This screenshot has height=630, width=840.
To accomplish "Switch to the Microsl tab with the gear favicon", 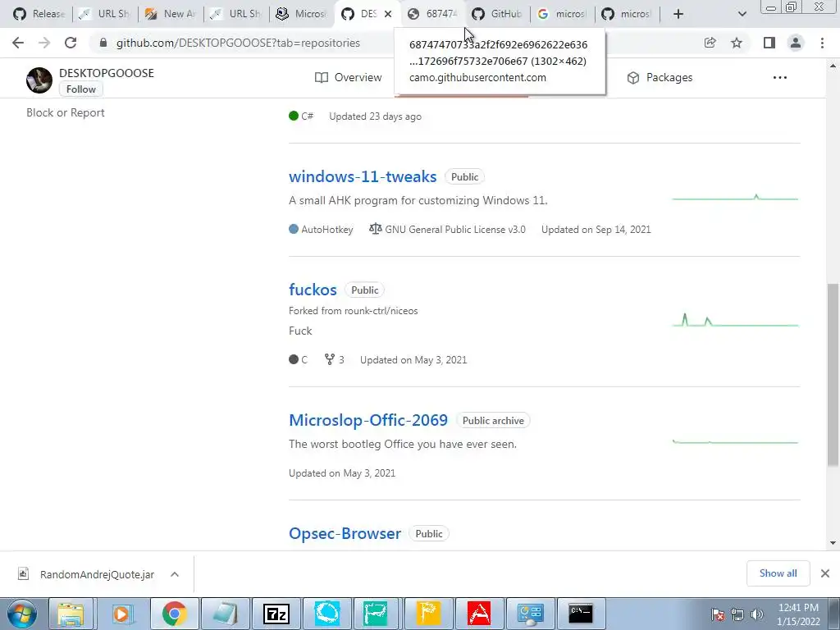I will [301, 14].
